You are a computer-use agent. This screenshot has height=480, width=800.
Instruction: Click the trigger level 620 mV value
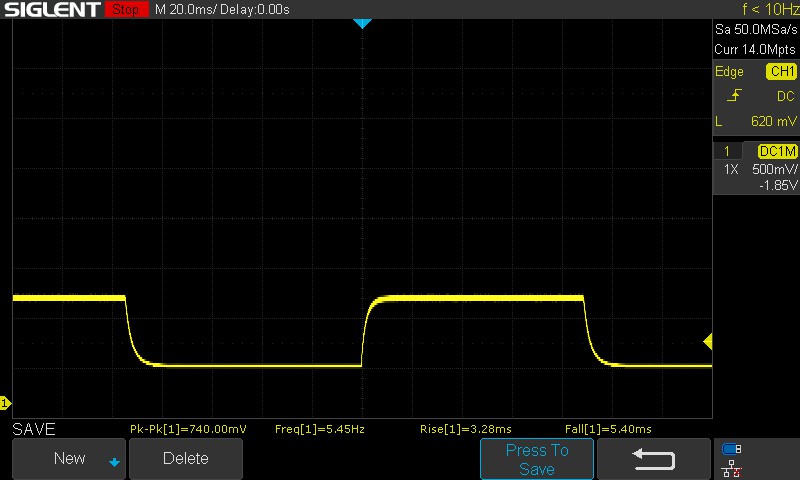(x=773, y=121)
